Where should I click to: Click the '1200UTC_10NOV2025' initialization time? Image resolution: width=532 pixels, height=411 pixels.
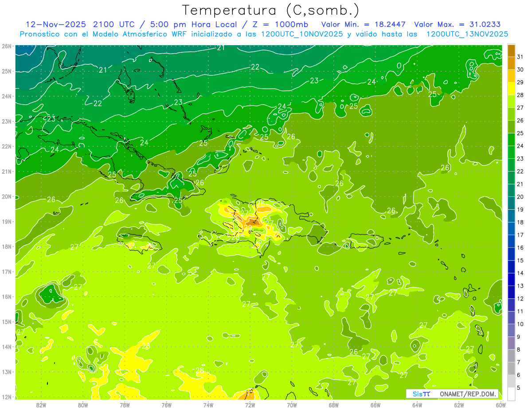pyautogui.click(x=302, y=34)
